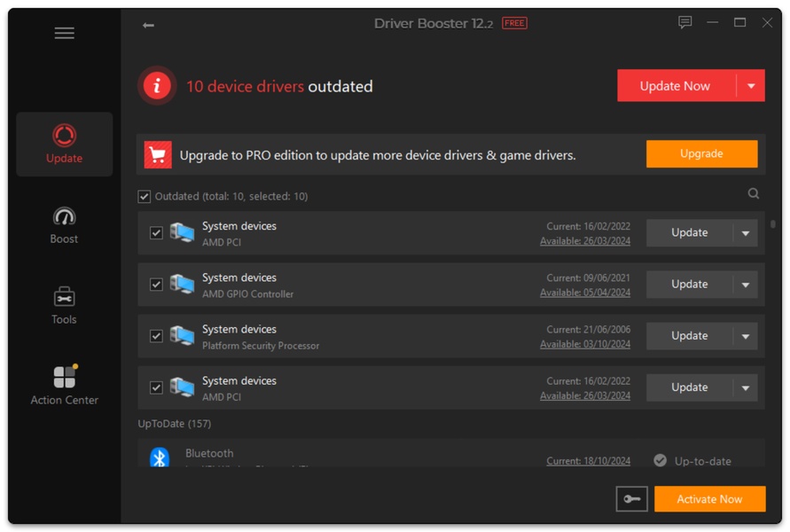Click the driver list scrollbar
790x532 pixels.
(773, 225)
